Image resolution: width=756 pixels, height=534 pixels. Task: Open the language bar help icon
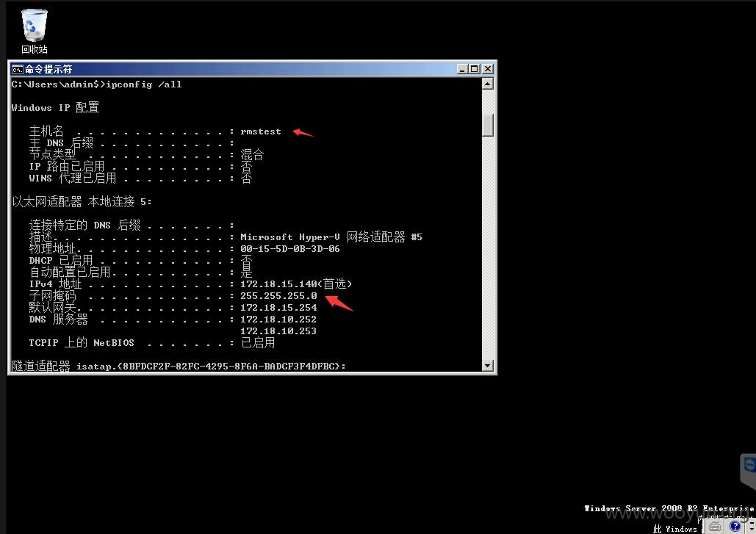coord(735,526)
